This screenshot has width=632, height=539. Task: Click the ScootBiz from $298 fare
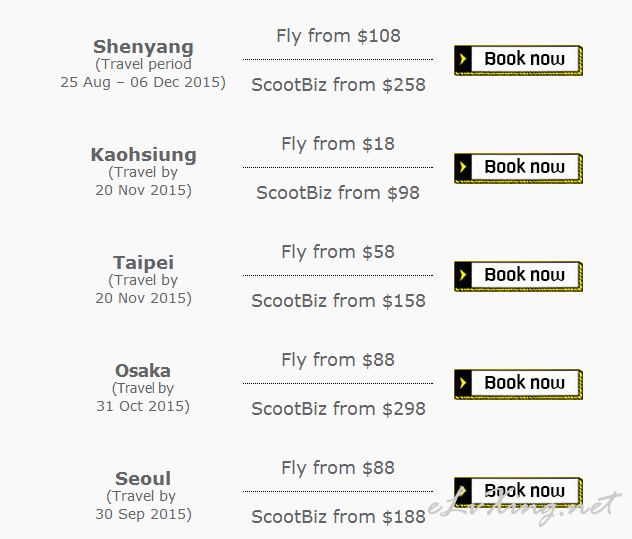(x=338, y=409)
